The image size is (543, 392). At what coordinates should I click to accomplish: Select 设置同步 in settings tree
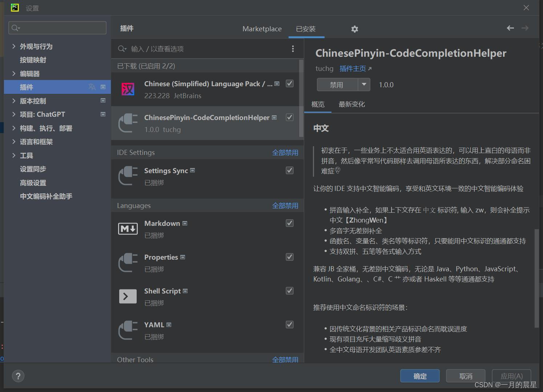click(33, 169)
